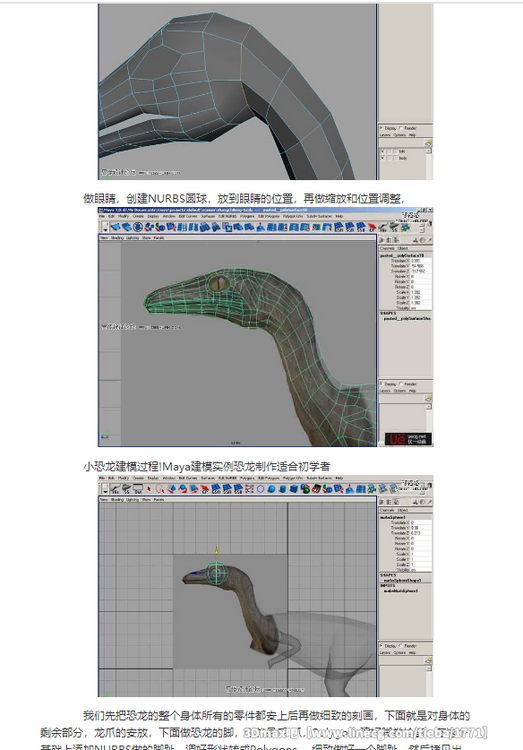Viewport: 523px width, 750px height.
Task: Open the middle textured dinosaur head image
Action: click(x=266, y=327)
